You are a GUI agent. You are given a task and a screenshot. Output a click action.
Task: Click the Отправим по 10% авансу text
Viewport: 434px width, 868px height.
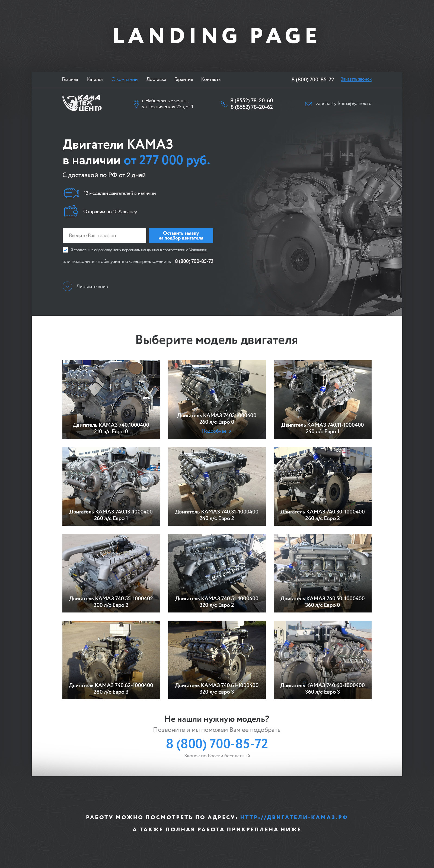point(110,212)
